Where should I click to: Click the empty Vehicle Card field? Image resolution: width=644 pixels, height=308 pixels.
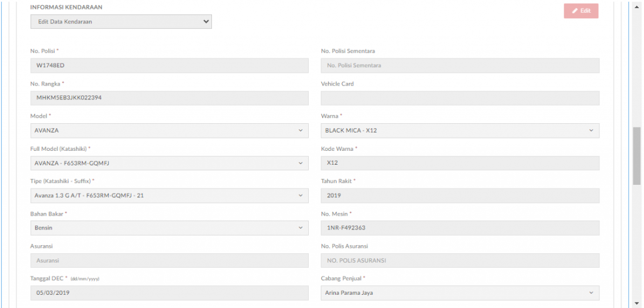tap(460, 98)
